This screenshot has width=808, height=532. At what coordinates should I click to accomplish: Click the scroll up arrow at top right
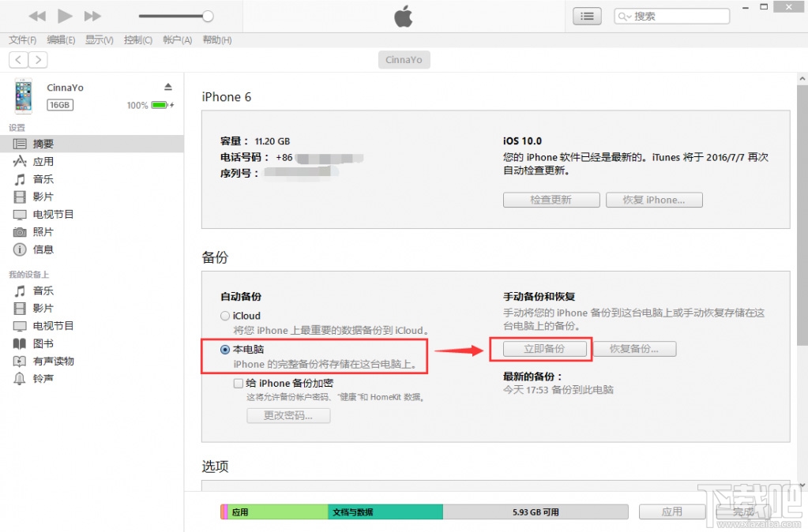[802, 79]
